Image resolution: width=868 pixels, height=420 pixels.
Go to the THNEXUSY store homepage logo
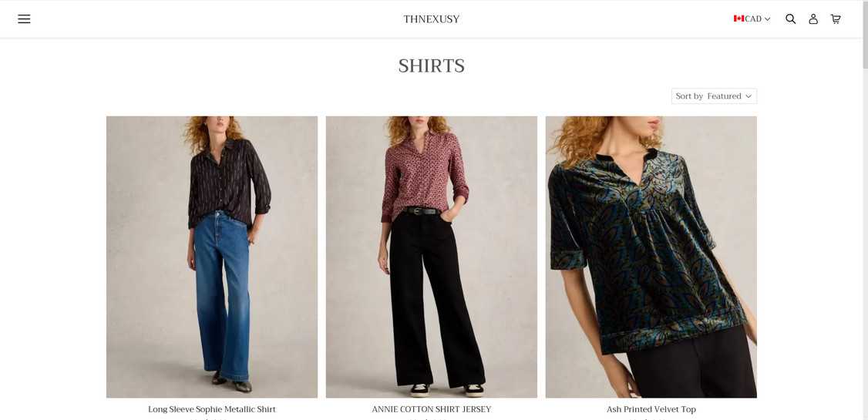(431, 19)
